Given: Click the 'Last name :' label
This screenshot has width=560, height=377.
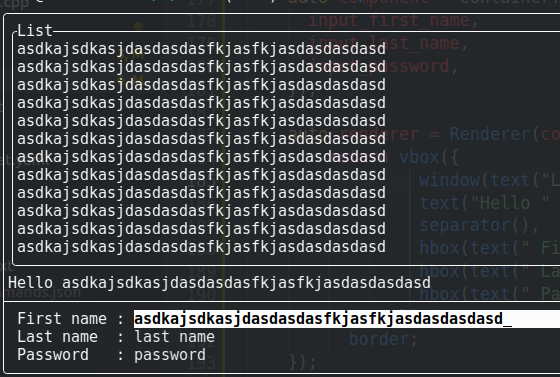Looking at the screenshot, I should coord(70,337).
